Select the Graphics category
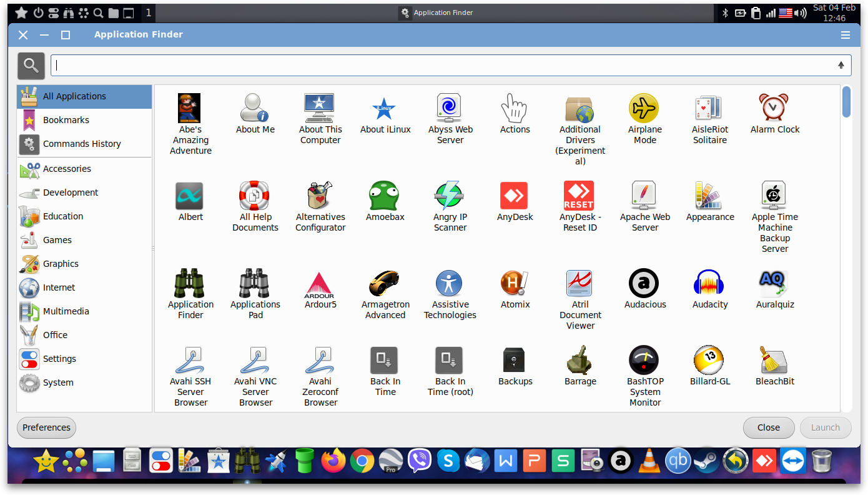This screenshot has width=868, height=495. [x=84, y=264]
